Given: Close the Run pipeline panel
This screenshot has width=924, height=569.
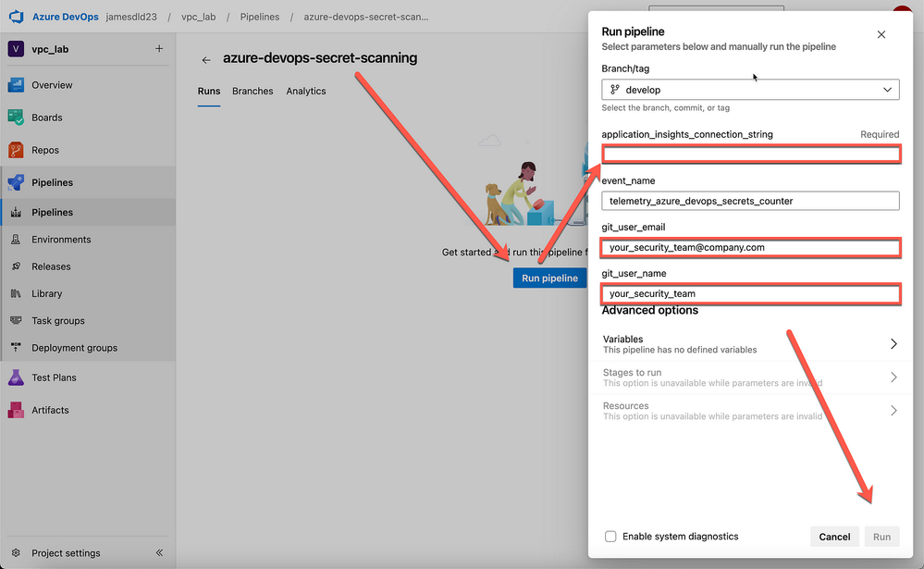Looking at the screenshot, I should pos(881,34).
